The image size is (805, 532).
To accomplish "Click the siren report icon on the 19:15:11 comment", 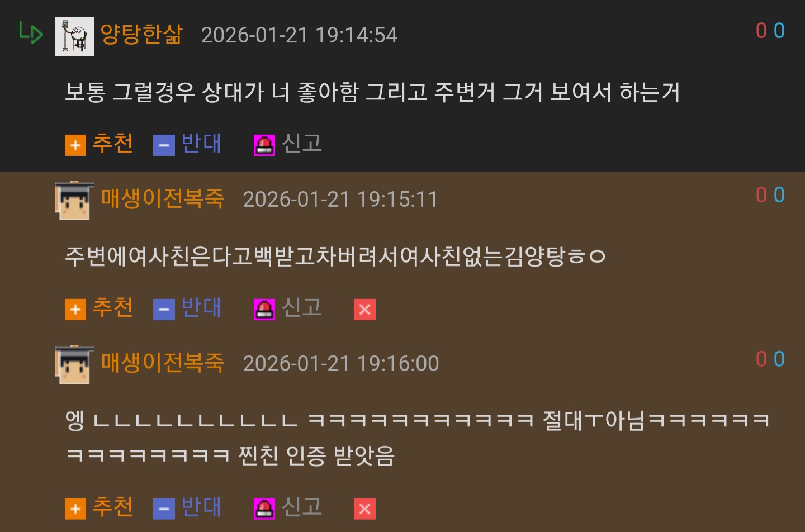I will point(264,310).
